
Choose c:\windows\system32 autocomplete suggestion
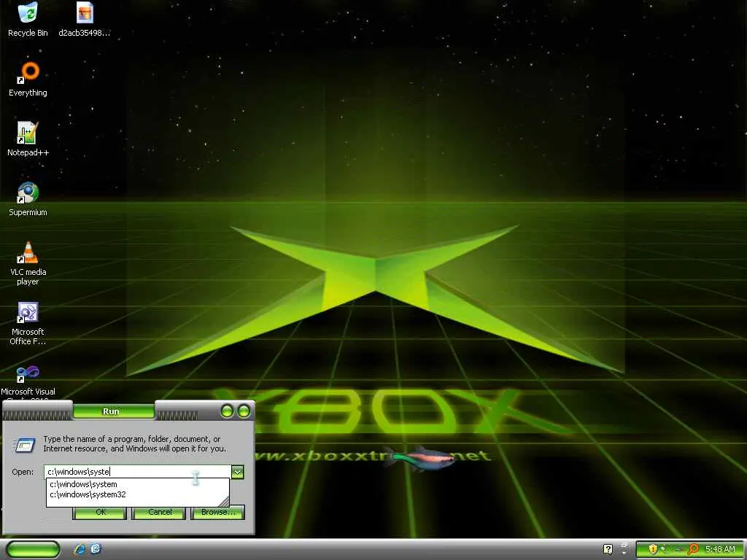click(137, 494)
